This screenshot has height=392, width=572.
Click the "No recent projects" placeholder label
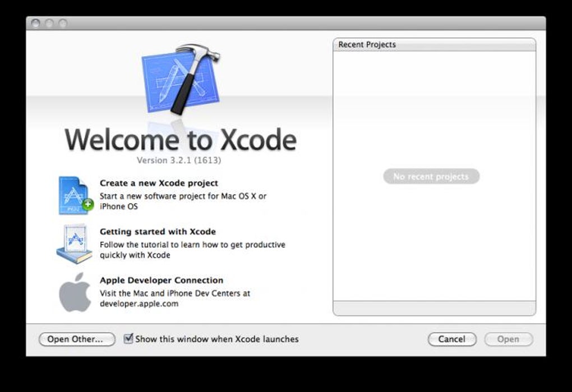pyautogui.click(x=431, y=177)
